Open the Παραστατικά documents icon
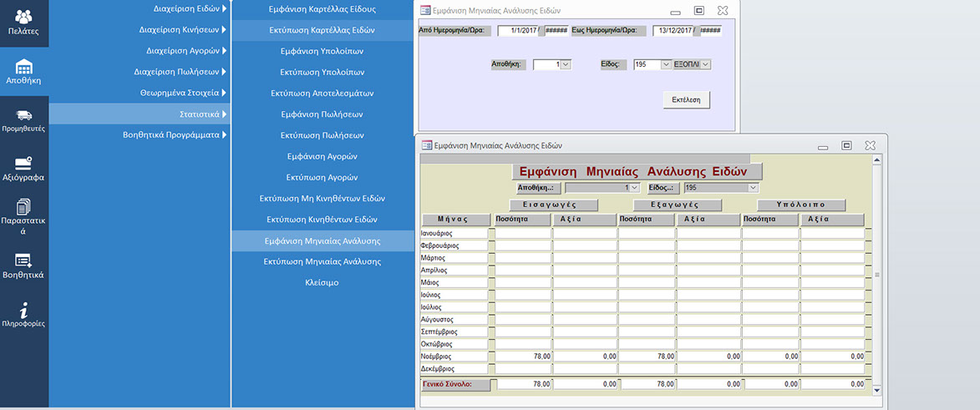Image resolution: width=980 pixels, height=410 pixels. point(24,208)
